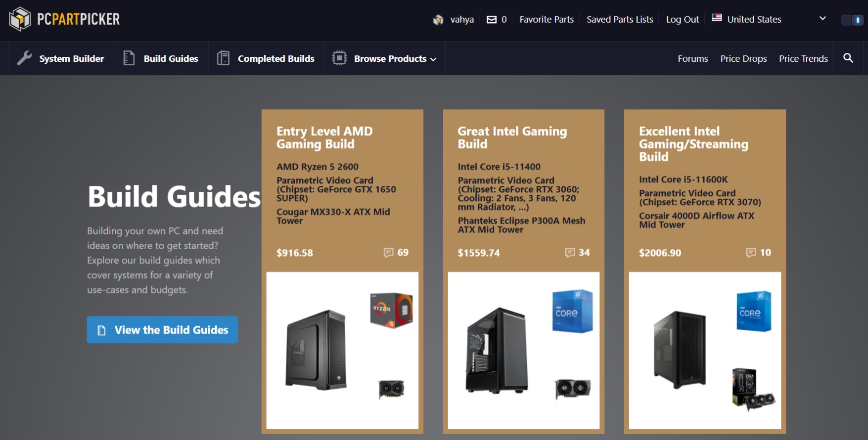Screen dimensions: 868x440
Task: Toggle the dark mode theme switch
Action: [x=852, y=20]
